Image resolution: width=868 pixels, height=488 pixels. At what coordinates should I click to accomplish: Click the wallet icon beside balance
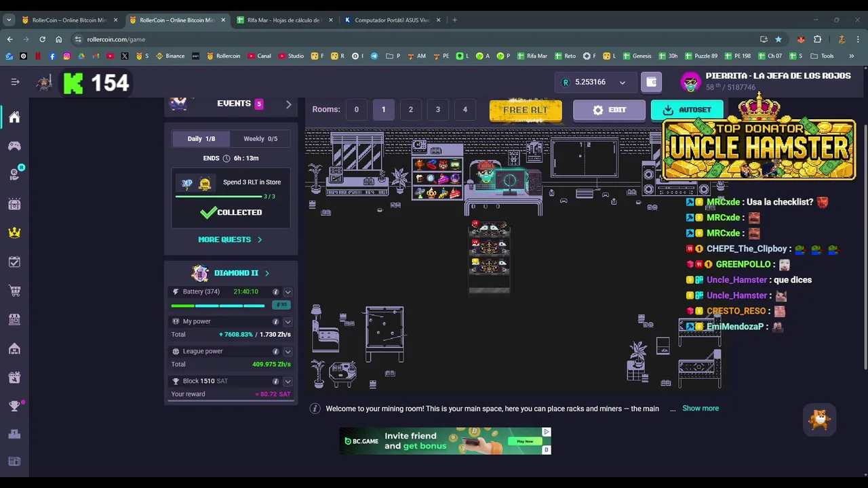pyautogui.click(x=652, y=82)
